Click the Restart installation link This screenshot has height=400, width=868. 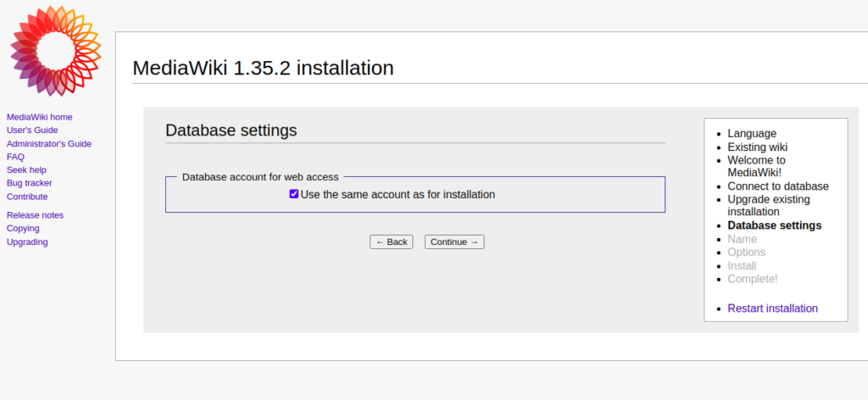pos(772,308)
